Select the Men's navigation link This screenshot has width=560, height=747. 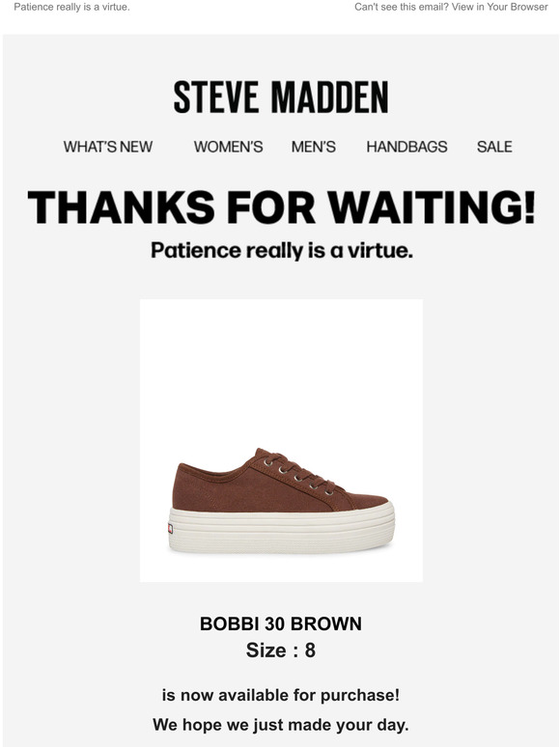click(314, 147)
